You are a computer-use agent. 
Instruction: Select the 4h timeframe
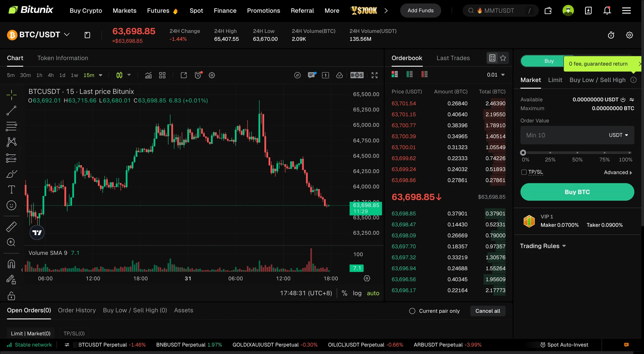coord(51,75)
